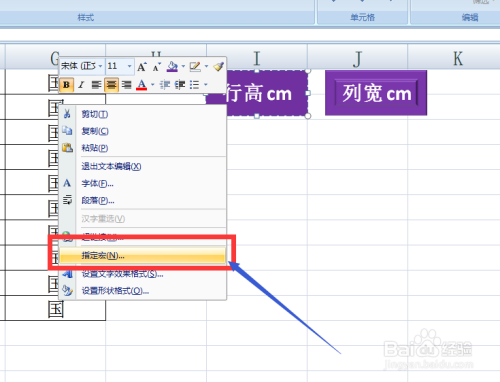Expand the shape fill color arrow
This screenshot has height=382, width=500.
tap(183, 66)
